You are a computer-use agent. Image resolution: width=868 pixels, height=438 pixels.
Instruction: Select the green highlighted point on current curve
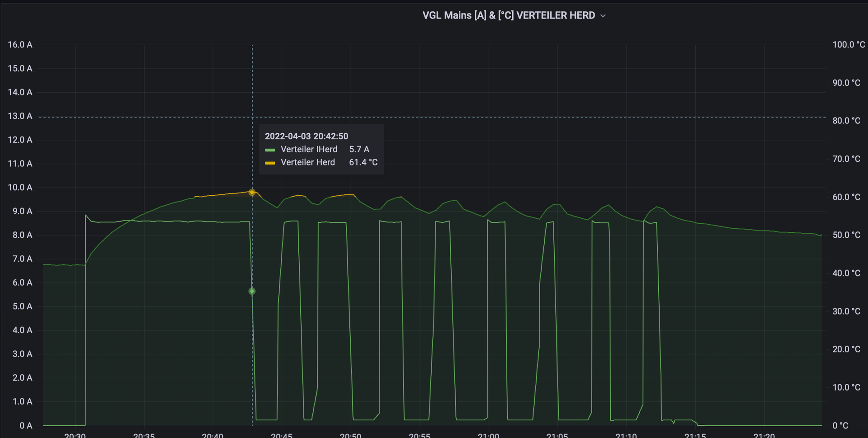point(252,291)
